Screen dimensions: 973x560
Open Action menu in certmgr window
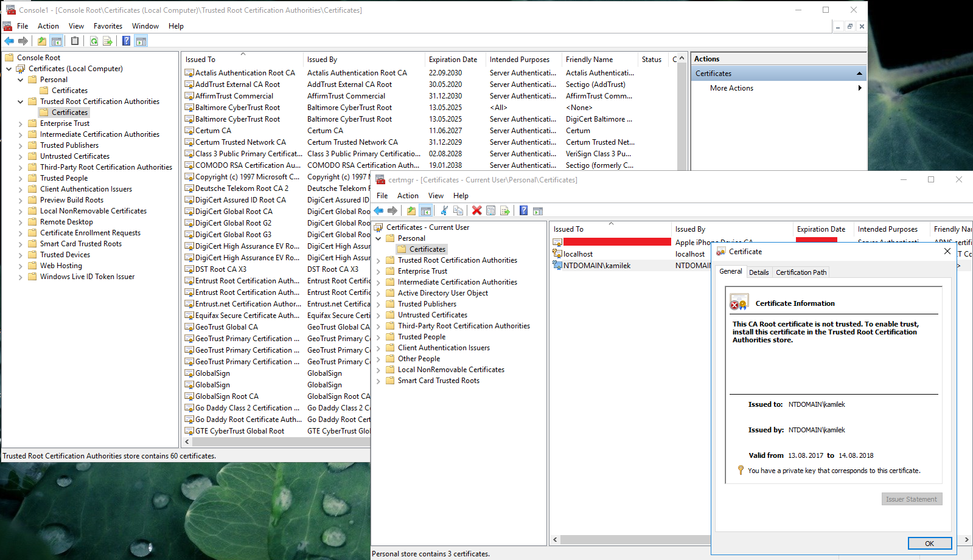408,196
